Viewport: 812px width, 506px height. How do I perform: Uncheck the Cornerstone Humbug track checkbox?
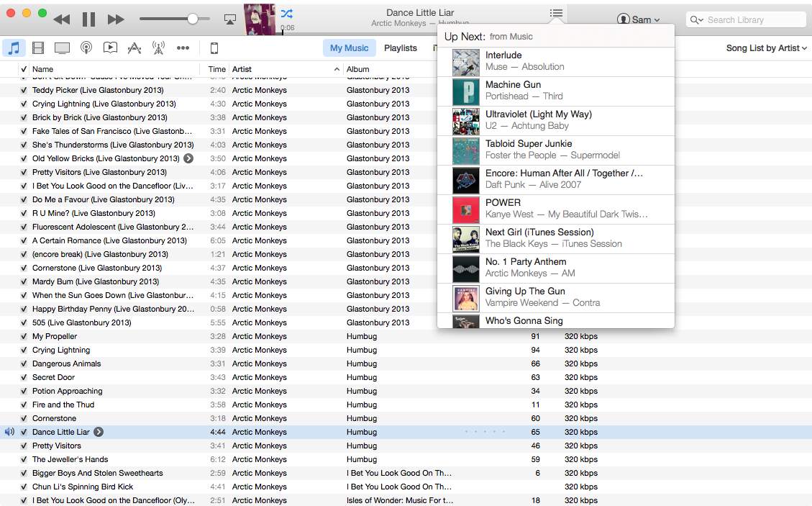23,418
